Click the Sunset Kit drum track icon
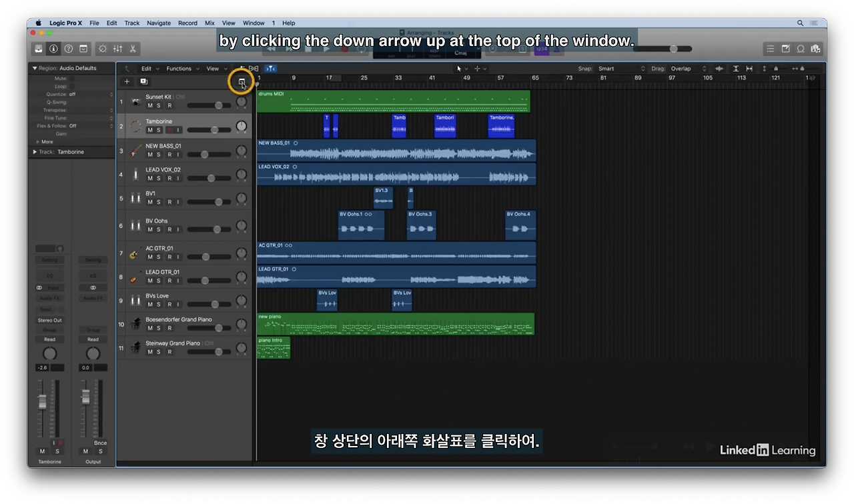 pyautogui.click(x=135, y=101)
